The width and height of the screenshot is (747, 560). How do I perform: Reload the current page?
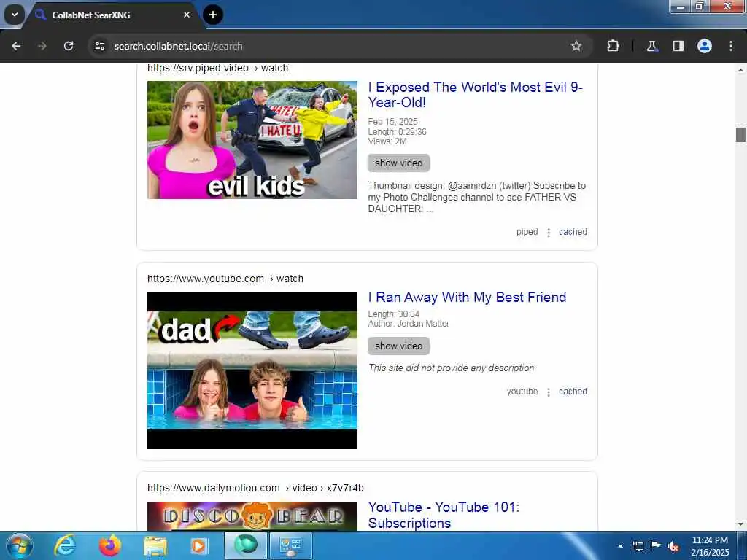[x=69, y=46]
